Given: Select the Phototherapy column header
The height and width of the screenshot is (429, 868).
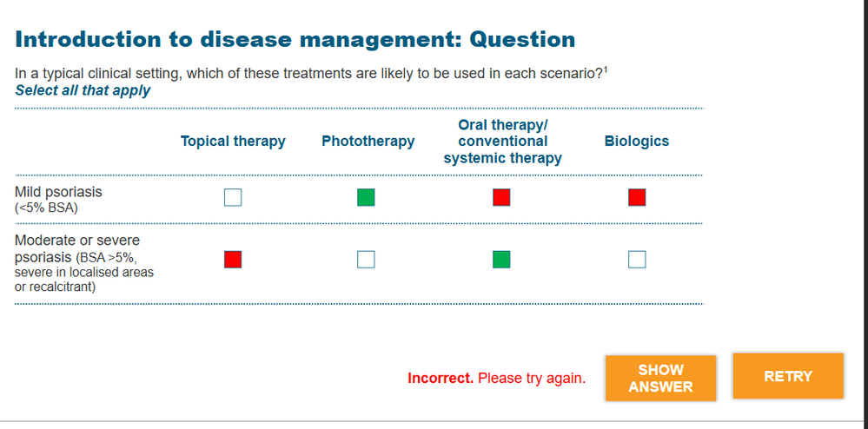Looking at the screenshot, I should pos(368,142).
